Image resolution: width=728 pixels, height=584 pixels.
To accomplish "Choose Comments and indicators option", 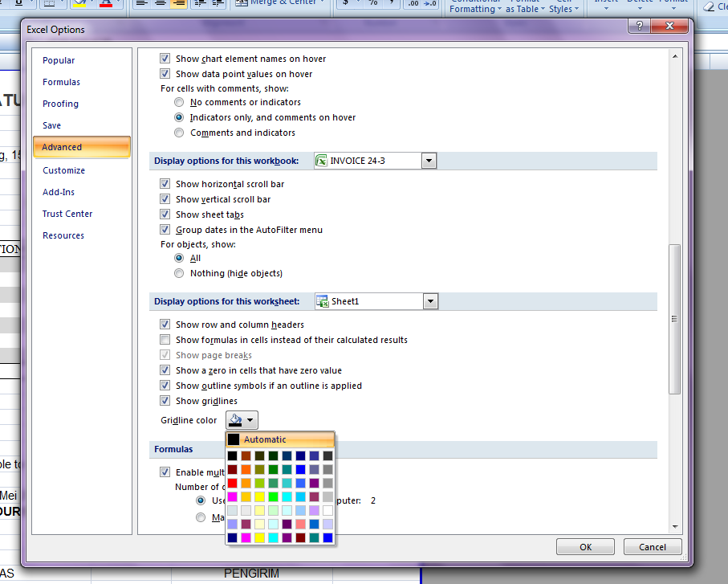I will click(179, 133).
